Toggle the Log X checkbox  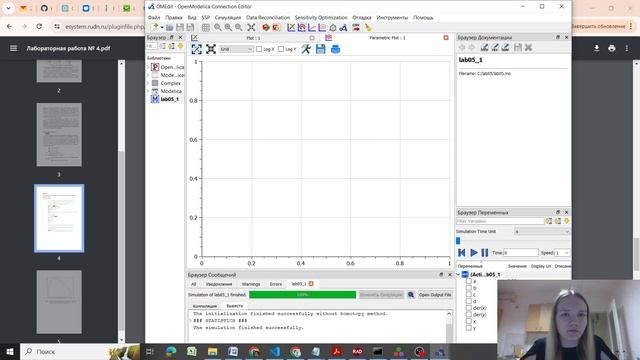coord(259,49)
